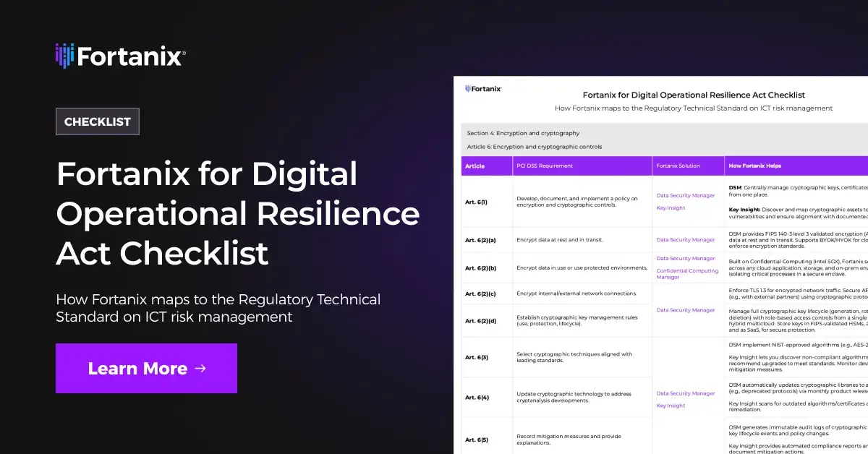The image size is (868, 454).
Task: Select the purple bars of the Fortanix logomark
Action: pos(64,54)
